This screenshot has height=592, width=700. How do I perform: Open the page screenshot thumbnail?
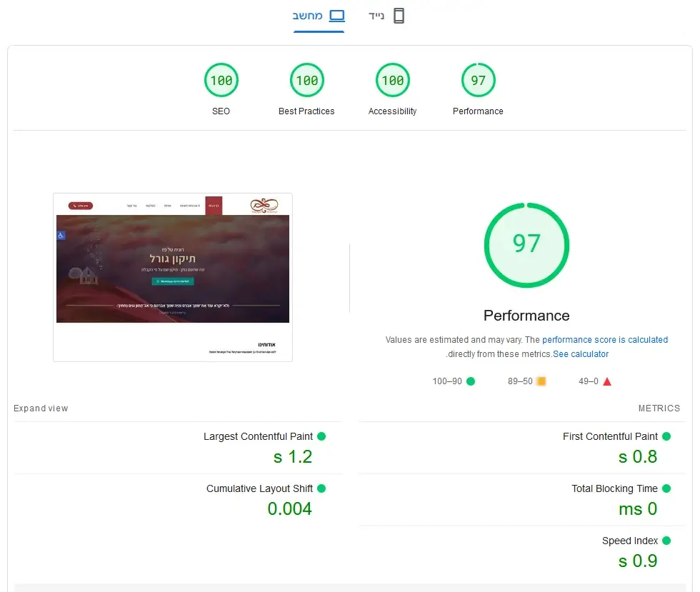pos(173,277)
